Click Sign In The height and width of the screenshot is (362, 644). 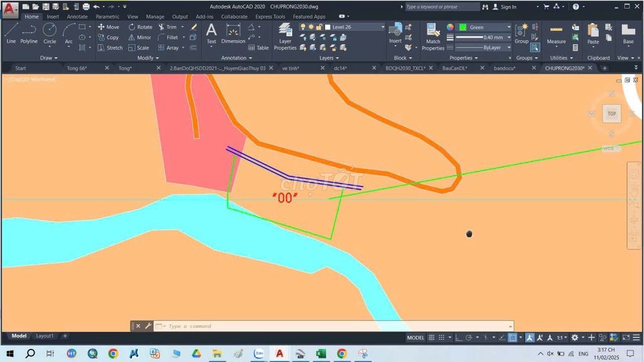click(x=504, y=6)
